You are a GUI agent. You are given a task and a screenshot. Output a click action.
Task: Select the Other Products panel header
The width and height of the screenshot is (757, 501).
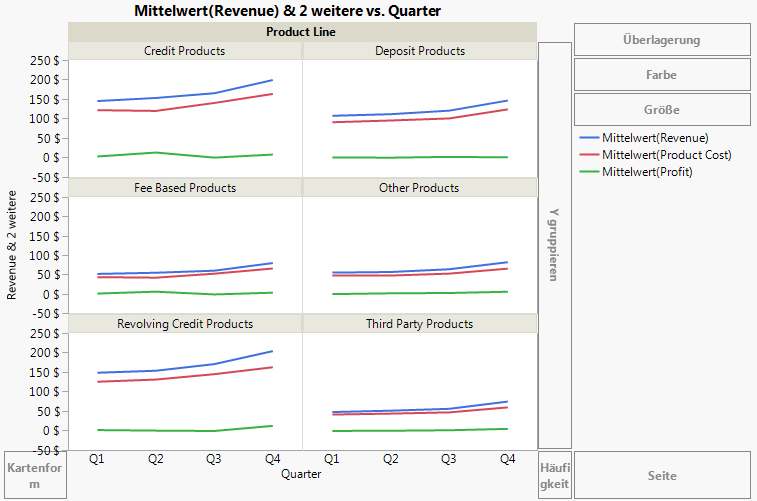pos(420,188)
